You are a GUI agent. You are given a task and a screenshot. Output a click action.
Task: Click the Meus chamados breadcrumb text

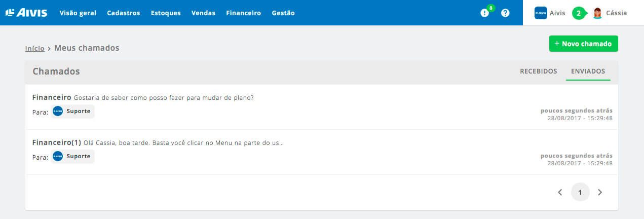pos(87,48)
